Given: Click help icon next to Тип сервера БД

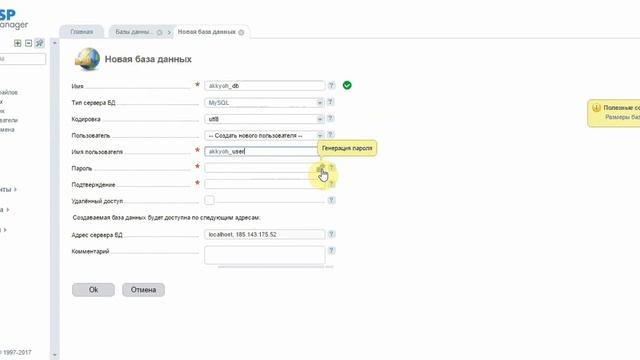Looking at the screenshot, I should point(331,102).
